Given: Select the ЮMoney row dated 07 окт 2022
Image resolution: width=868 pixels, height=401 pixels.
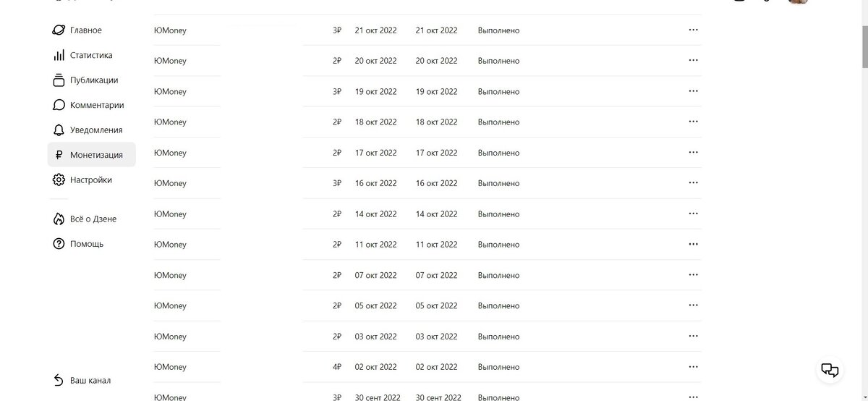Looking at the screenshot, I should pyautogui.click(x=427, y=275).
